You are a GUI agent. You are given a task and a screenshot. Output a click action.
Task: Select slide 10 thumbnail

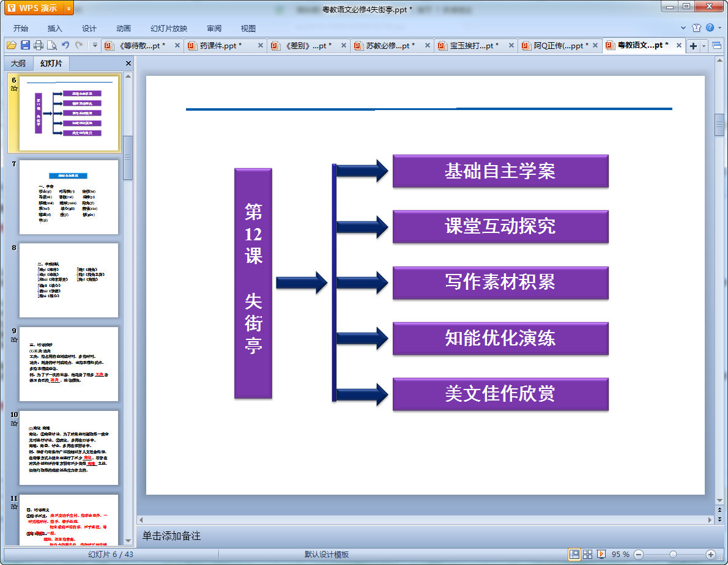[x=69, y=448]
